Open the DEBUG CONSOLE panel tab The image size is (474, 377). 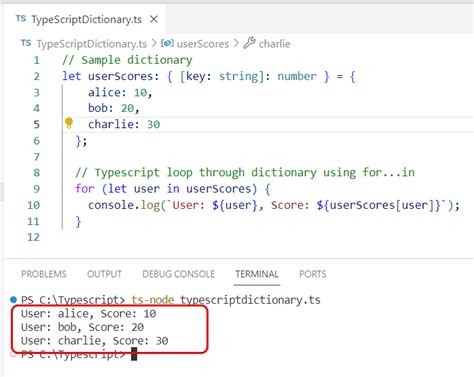[178, 274]
